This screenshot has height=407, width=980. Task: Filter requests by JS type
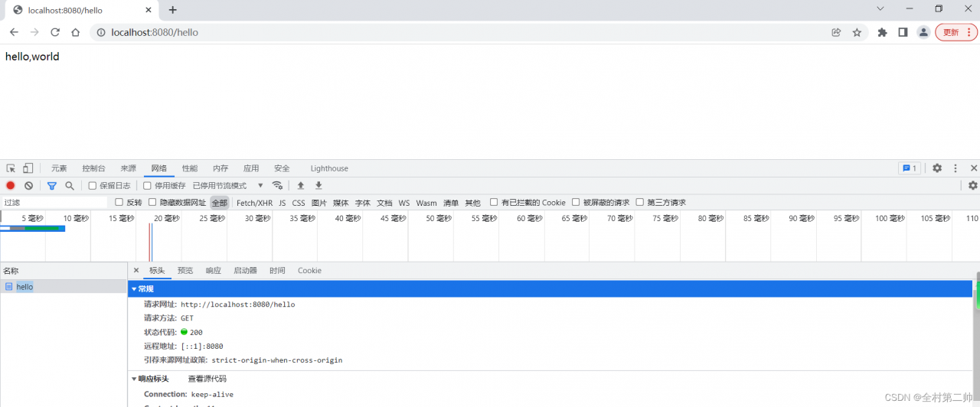pos(283,203)
